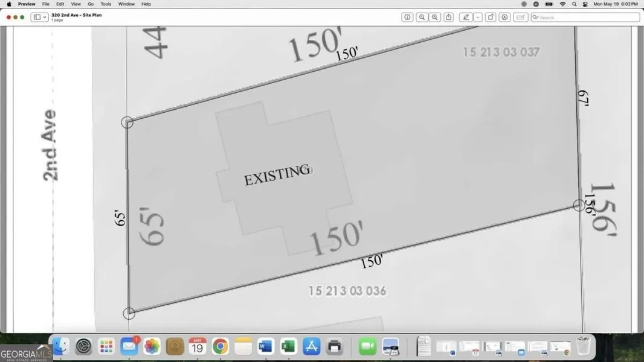The image size is (644, 362).
Task: Open the sidebar view options dropdown
Action: [40, 17]
